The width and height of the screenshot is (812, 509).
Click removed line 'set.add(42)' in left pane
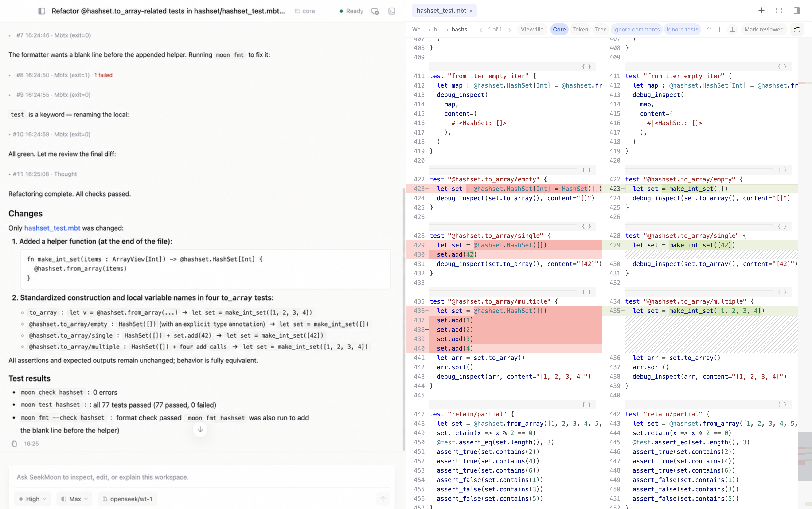pos(504,254)
